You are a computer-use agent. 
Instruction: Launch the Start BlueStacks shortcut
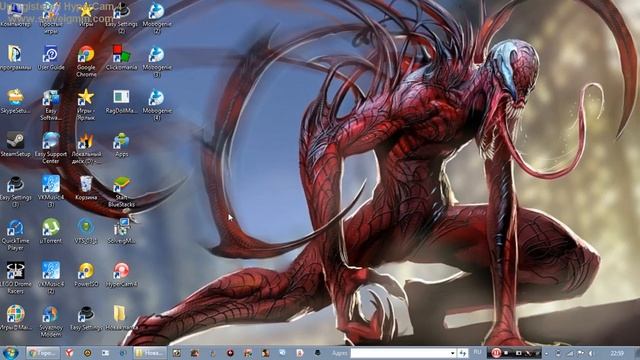[121, 192]
